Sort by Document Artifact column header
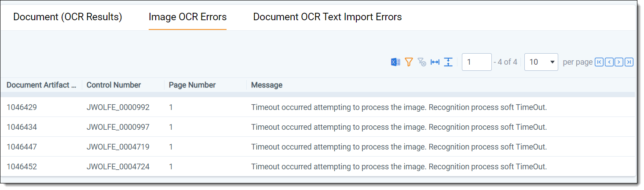644x190 pixels. tap(41, 85)
